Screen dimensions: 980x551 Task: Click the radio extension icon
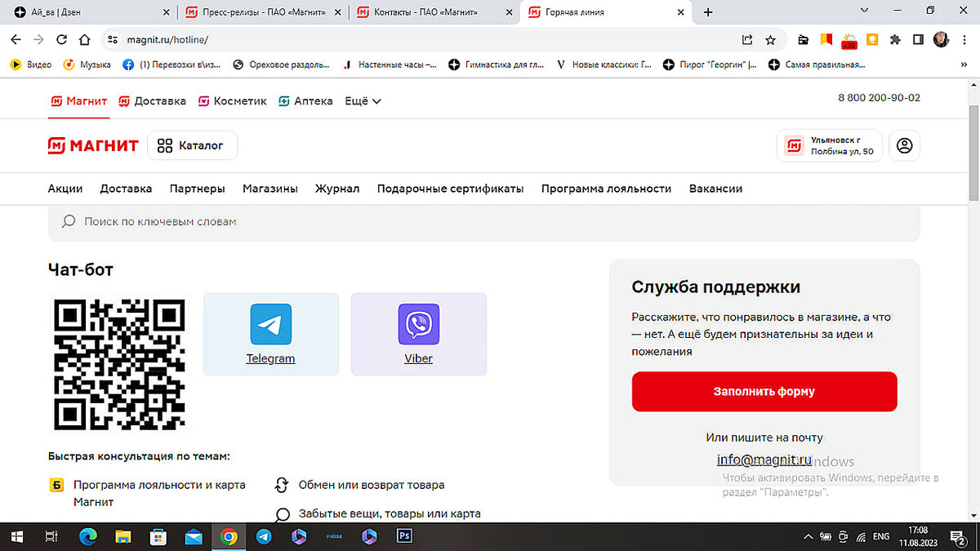[x=804, y=39]
